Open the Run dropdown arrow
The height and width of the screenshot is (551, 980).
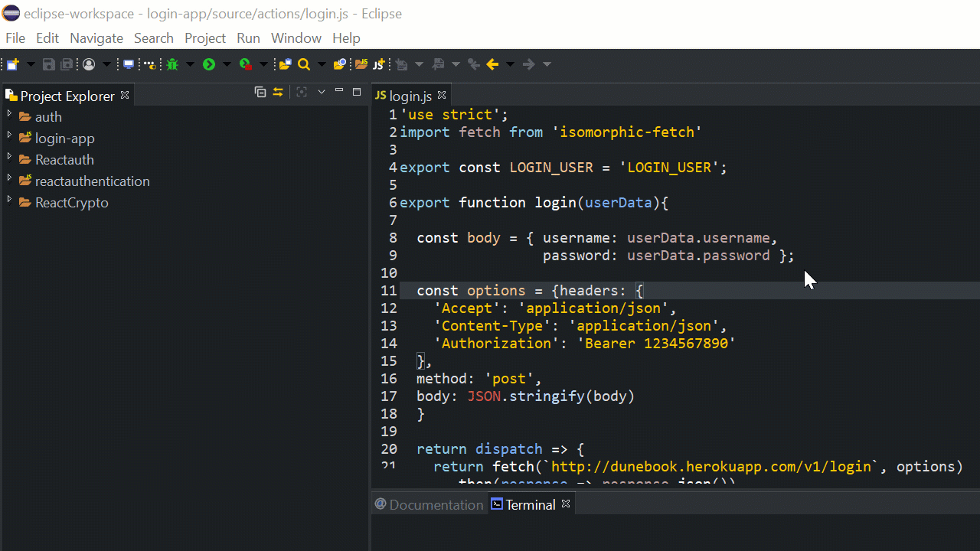[227, 64]
